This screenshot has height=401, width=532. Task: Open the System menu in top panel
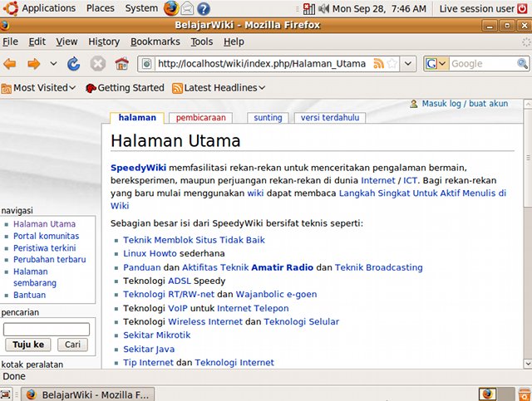[x=141, y=8]
